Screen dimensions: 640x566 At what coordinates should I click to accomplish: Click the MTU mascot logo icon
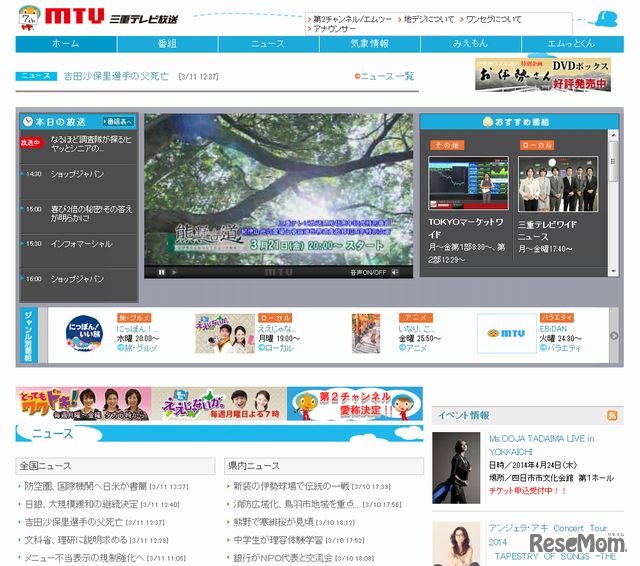pyautogui.click(x=29, y=18)
